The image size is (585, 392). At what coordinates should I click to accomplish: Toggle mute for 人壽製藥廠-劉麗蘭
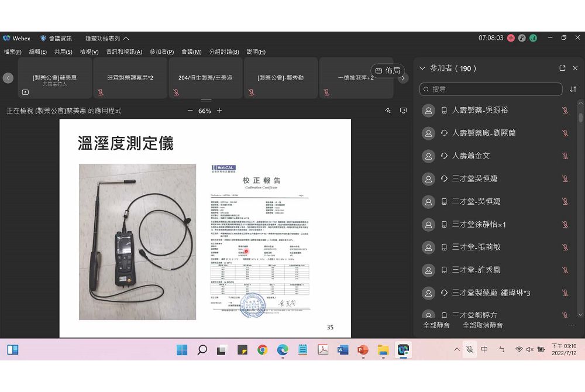(565, 133)
